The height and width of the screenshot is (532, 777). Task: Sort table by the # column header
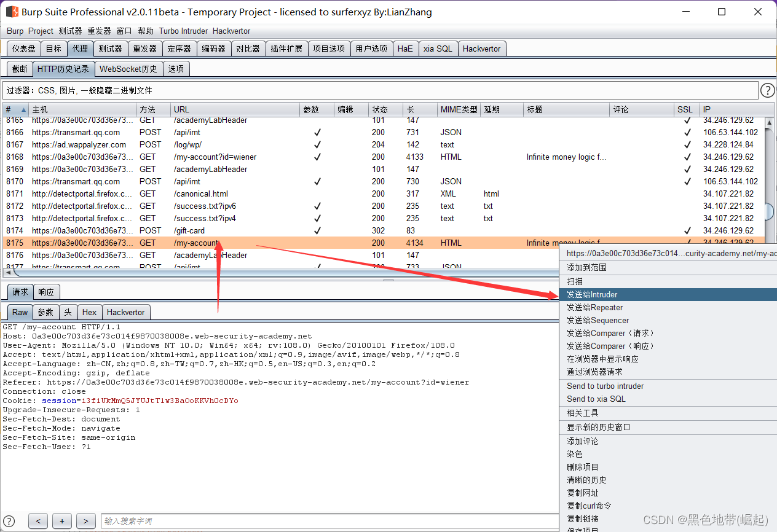click(x=16, y=109)
